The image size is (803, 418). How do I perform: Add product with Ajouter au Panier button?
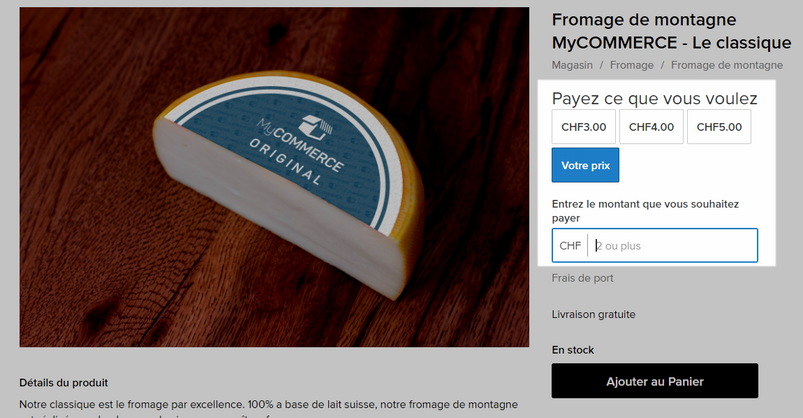pyautogui.click(x=655, y=381)
